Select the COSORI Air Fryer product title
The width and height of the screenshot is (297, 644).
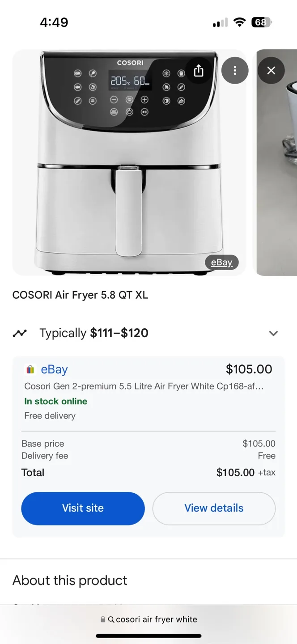(x=81, y=295)
